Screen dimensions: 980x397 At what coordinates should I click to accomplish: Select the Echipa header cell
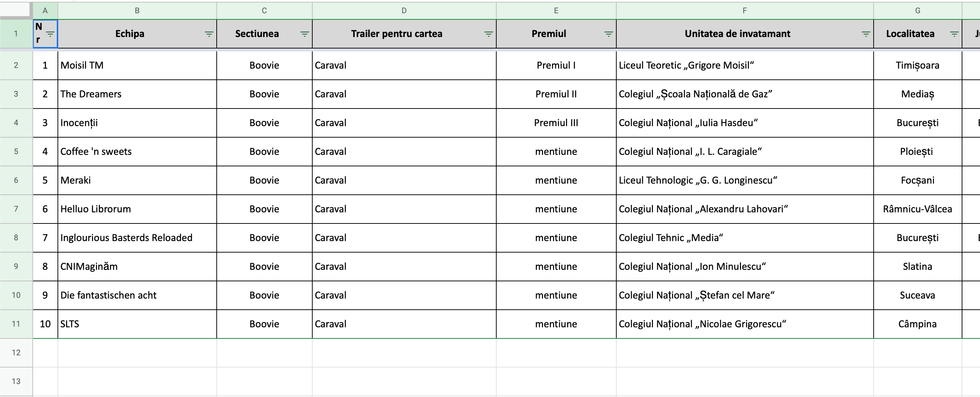[137, 34]
